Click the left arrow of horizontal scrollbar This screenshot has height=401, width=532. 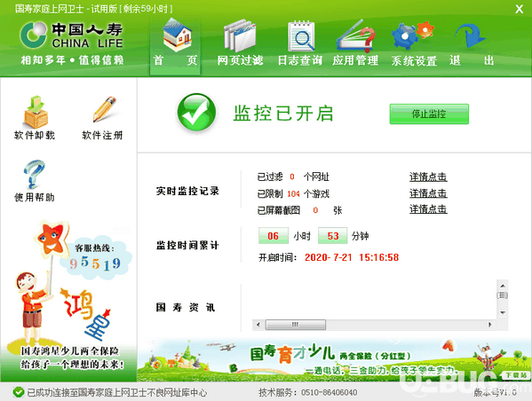click(x=258, y=325)
